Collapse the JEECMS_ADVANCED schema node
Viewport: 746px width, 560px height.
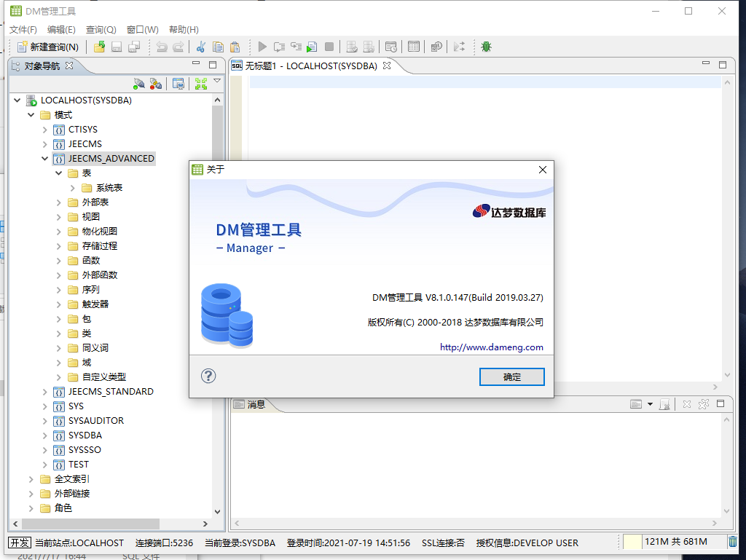(x=44, y=159)
